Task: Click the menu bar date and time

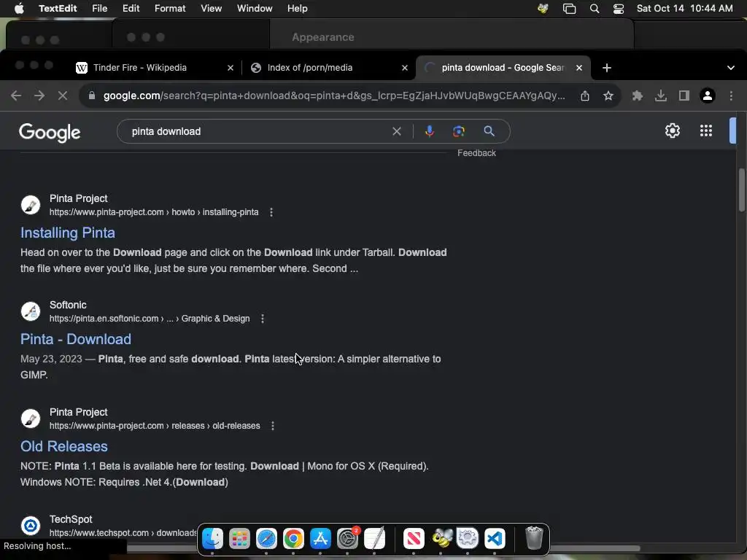Action: coord(684,9)
